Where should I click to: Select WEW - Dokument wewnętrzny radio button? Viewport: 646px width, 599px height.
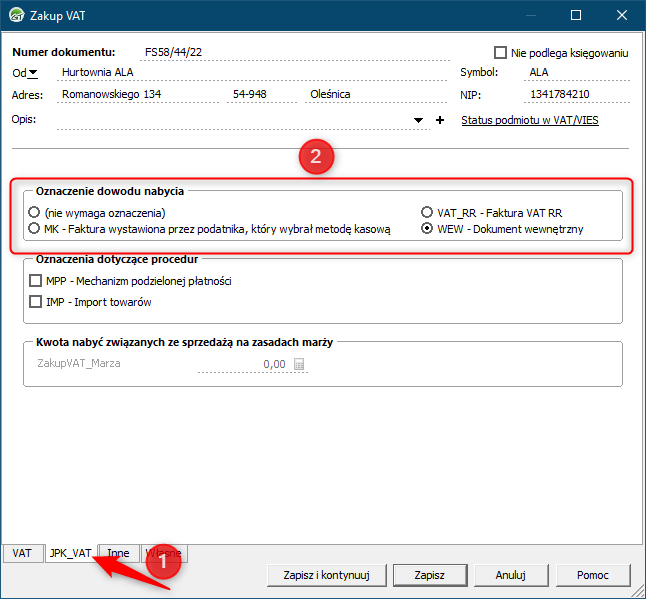(427, 229)
